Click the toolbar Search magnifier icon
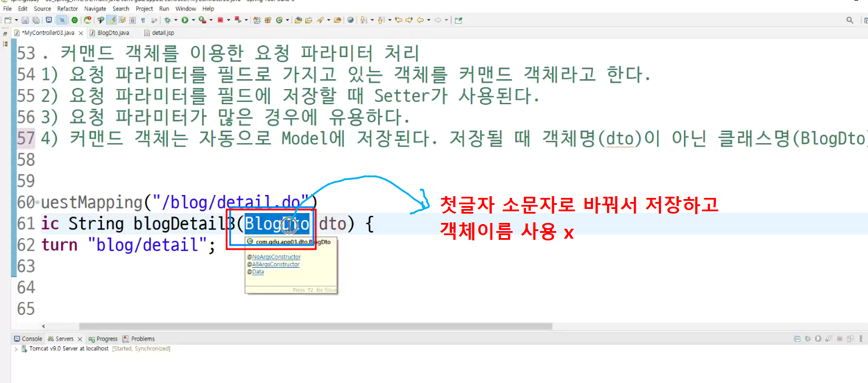 [x=850, y=20]
